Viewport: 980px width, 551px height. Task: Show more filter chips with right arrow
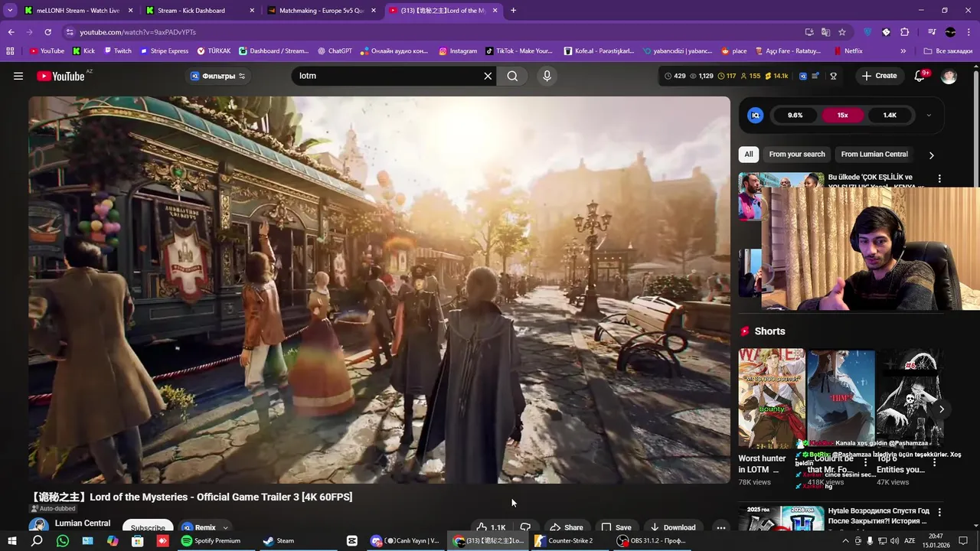point(931,155)
